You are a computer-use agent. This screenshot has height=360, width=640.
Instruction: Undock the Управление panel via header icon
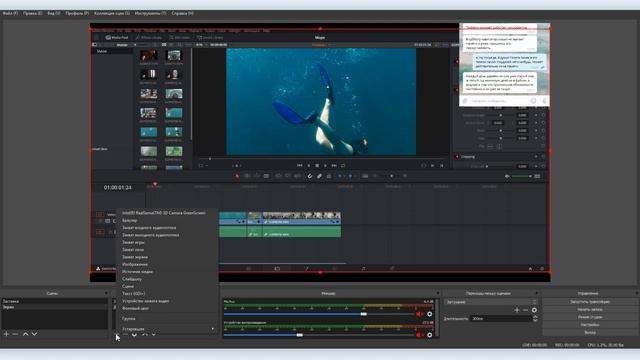[636, 293]
